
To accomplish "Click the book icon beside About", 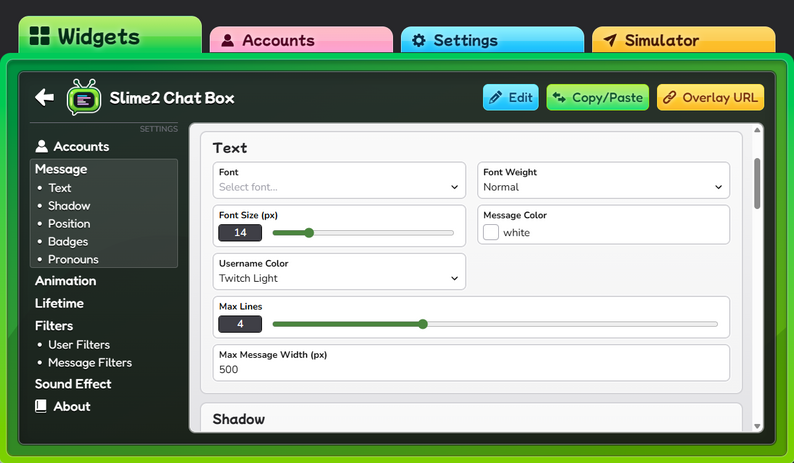I will tap(41, 406).
